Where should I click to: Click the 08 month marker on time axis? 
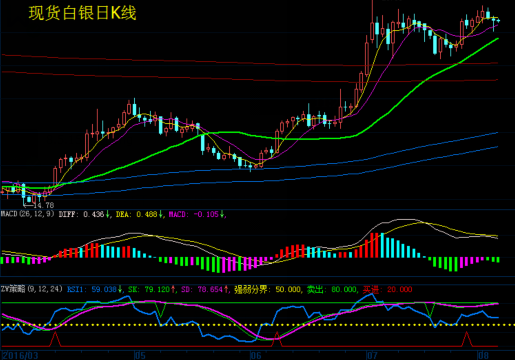pyautogui.click(x=483, y=355)
